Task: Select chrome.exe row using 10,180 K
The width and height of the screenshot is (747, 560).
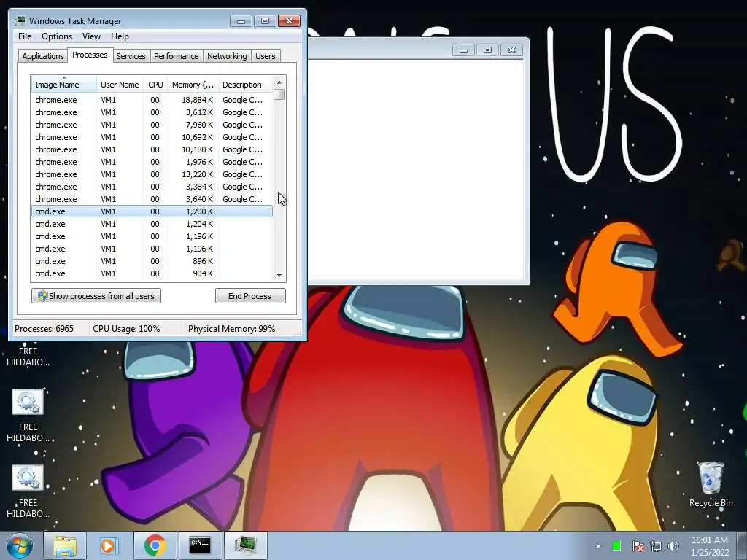Action: 152,149
